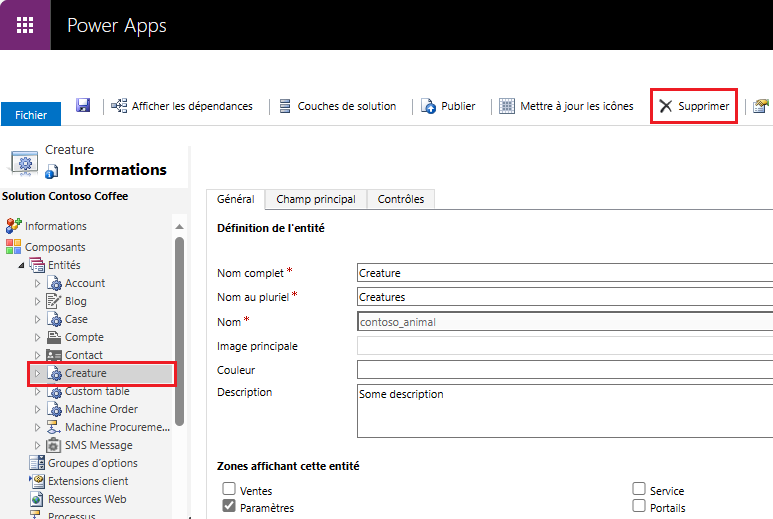Image resolution: width=773 pixels, height=519 pixels.
Task: Click the Save floppy disk icon
Action: point(83,106)
